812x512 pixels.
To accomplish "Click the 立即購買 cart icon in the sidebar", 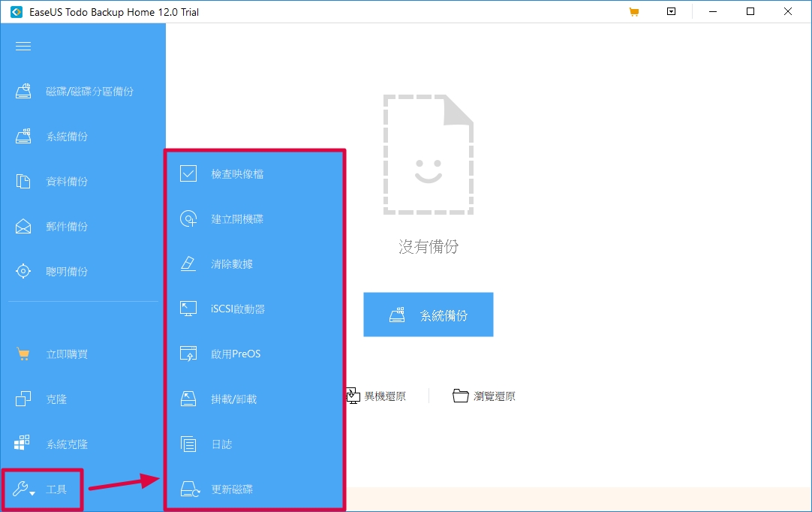I will click(x=23, y=354).
